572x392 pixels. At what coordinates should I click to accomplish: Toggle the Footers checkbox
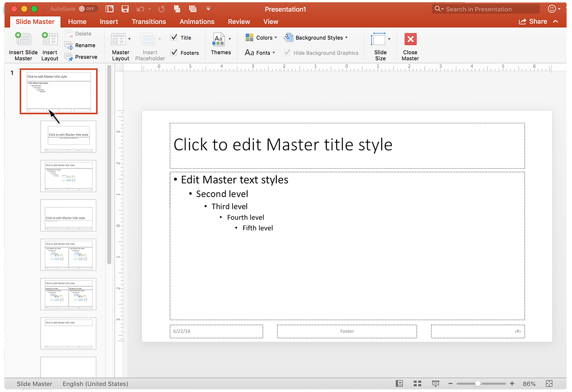pyautogui.click(x=174, y=53)
